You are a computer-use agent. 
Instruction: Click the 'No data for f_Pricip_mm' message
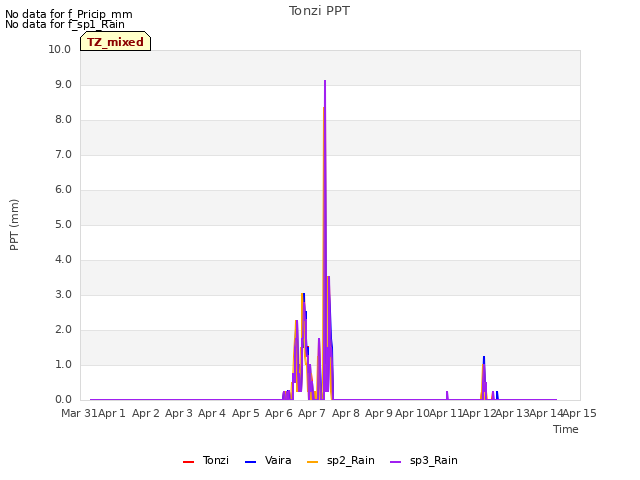point(69,14)
